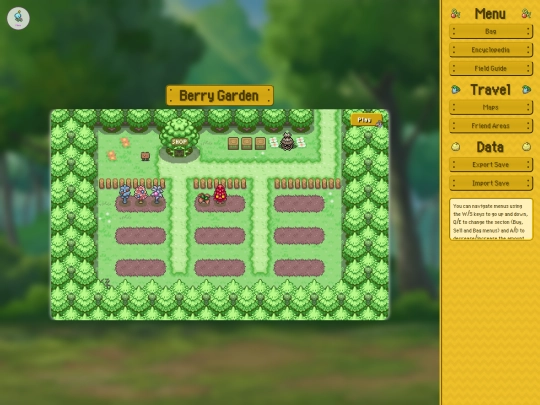The height and width of the screenshot is (405, 540).
Task: Click the Menu heading
Action: [x=490, y=14]
